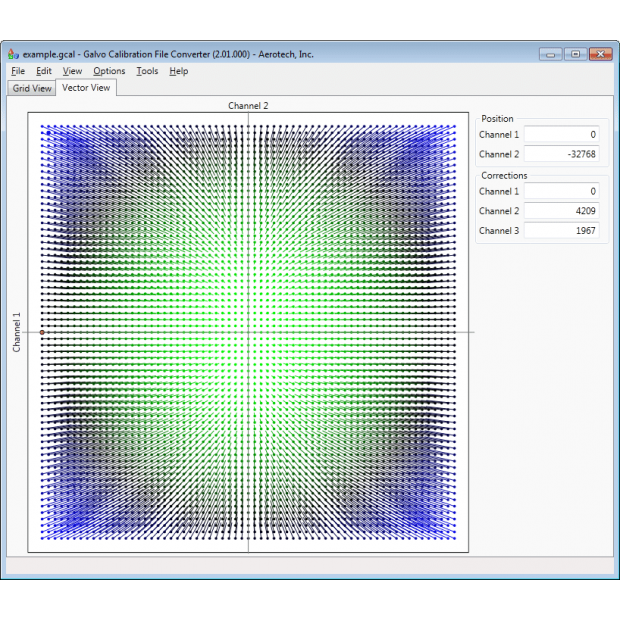The image size is (620, 620).
Task: Click the Position Channel 1 value field
Action: click(561, 134)
